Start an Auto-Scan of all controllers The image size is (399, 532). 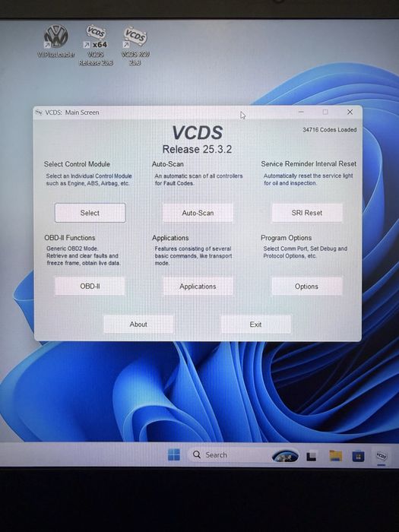coord(198,213)
